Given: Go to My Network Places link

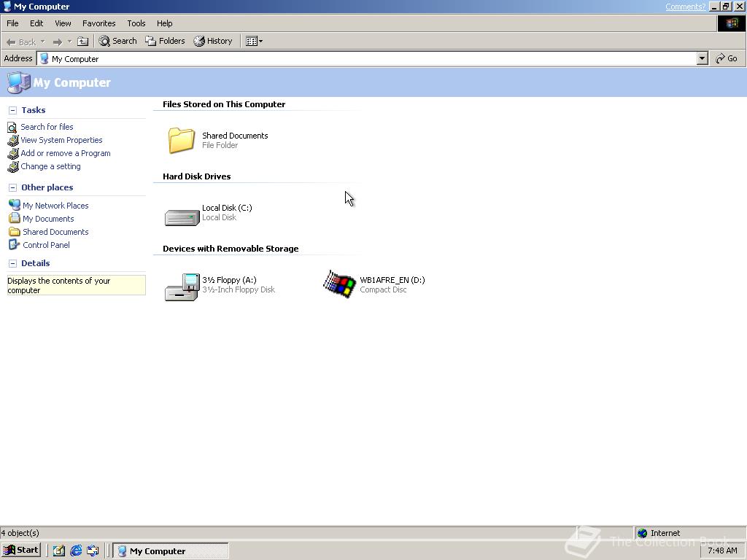Looking at the screenshot, I should (55, 206).
